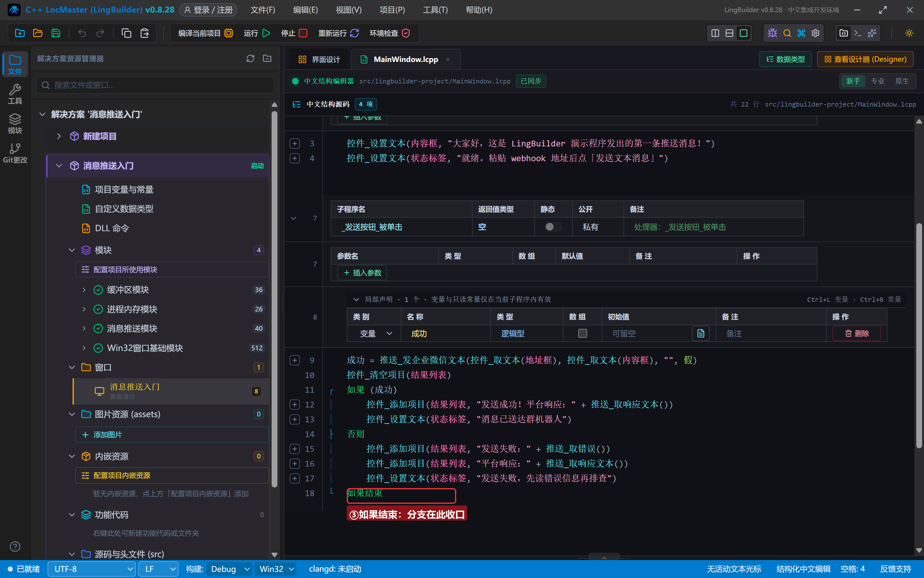Select the 专业 editing mode

[x=877, y=81]
